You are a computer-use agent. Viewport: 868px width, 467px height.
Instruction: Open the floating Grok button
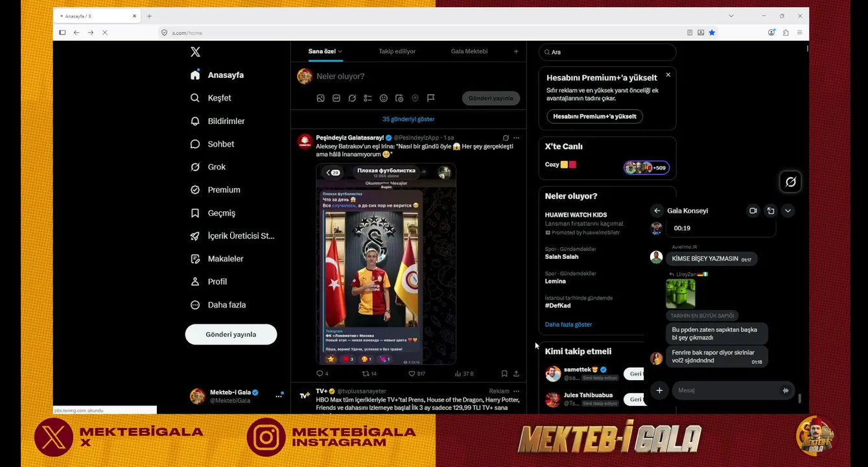coord(790,182)
